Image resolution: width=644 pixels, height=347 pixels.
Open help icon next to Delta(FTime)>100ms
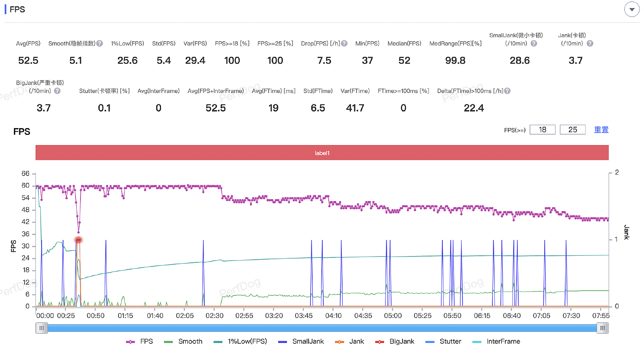tap(507, 91)
